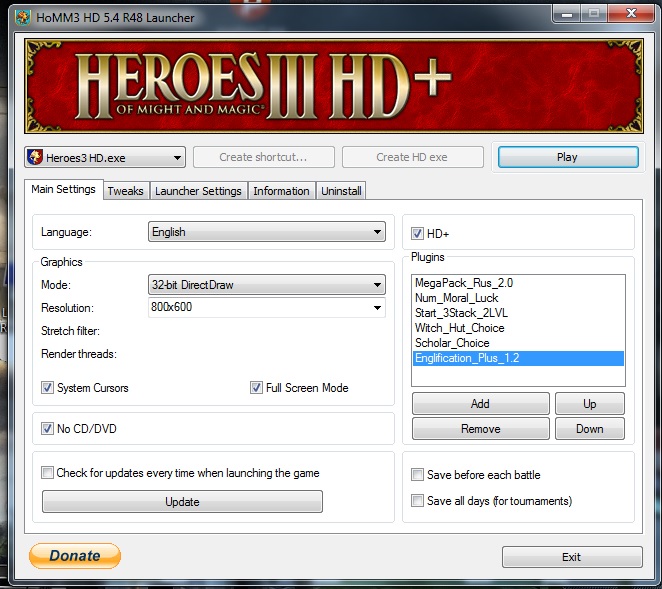Enable Save all days for tournaments
The height and width of the screenshot is (589, 662).
(x=417, y=501)
